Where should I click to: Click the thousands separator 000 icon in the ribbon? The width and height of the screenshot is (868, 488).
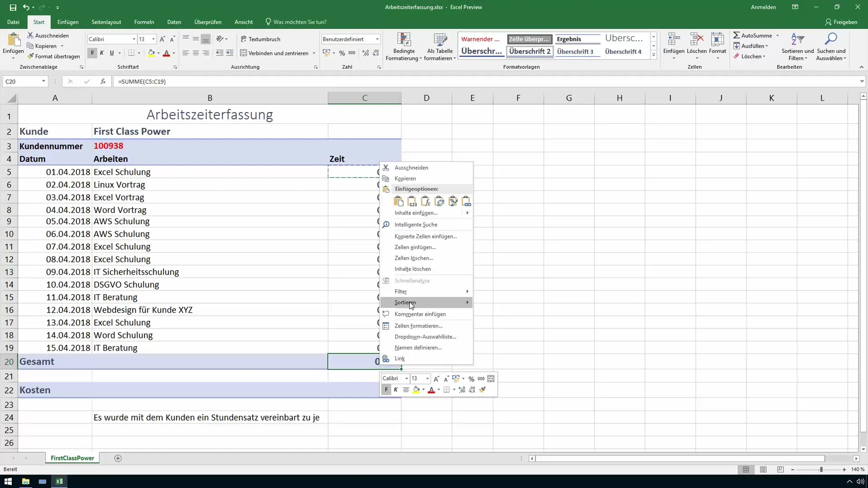352,53
